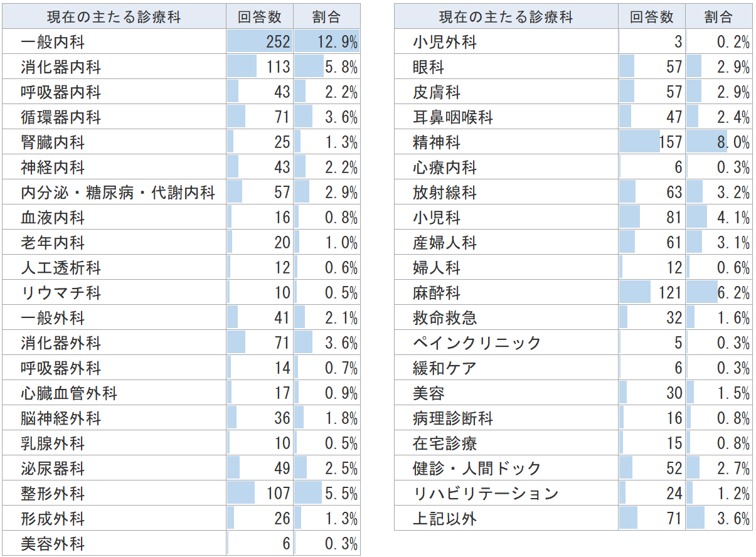Click the 内分泌・糖尿病・代謝内科 cell
756x557 pixels.
point(118,193)
